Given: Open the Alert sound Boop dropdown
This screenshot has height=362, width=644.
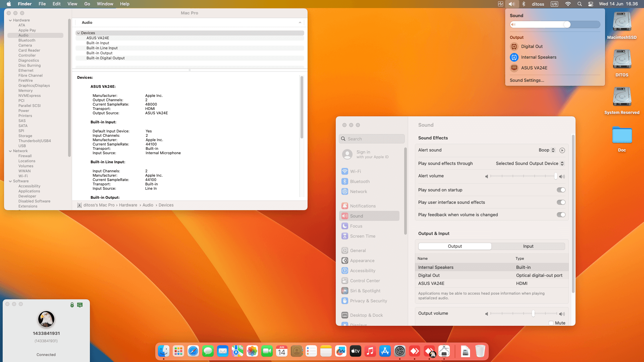Looking at the screenshot, I should coord(547,150).
